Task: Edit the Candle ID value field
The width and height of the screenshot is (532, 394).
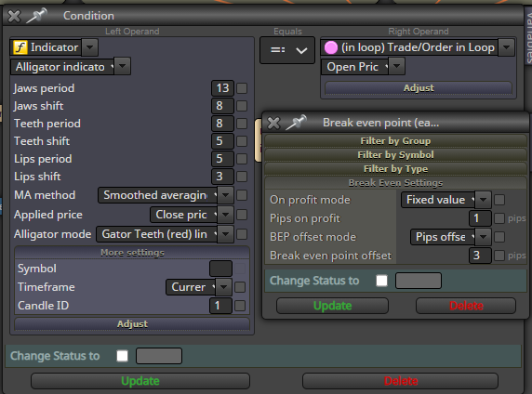Action: pos(220,306)
